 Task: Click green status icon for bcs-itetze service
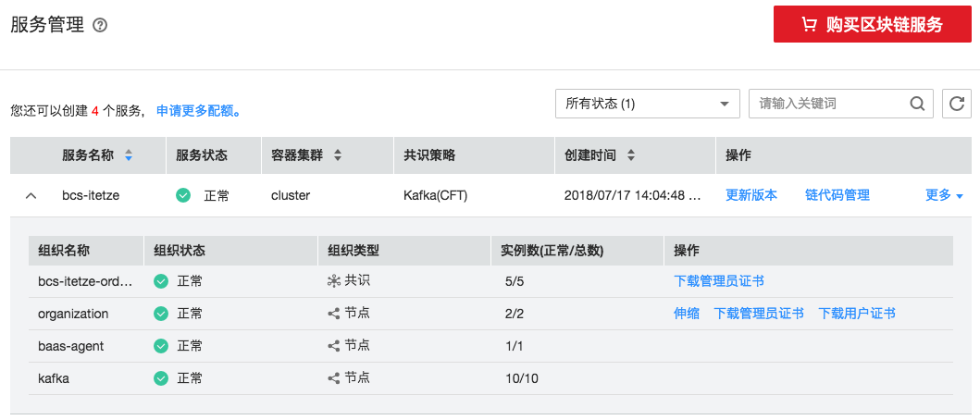[x=183, y=195]
